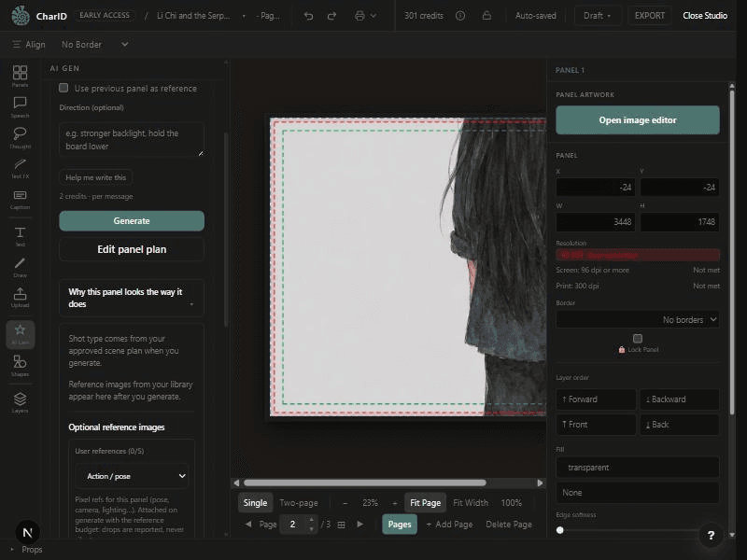Viewport: 747px width, 560px height.
Task: Open the Panels tool in sidebar
Action: click(20, 76)
